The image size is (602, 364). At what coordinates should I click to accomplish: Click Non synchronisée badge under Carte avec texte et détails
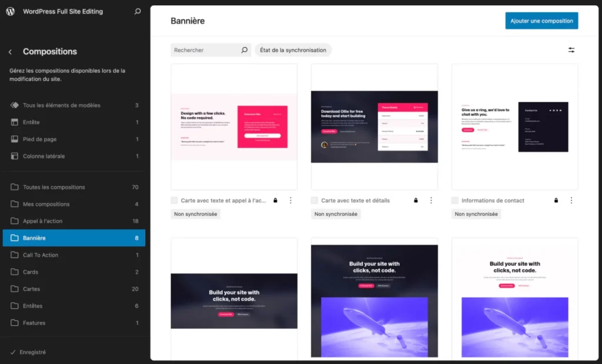(x=336, y=214)
